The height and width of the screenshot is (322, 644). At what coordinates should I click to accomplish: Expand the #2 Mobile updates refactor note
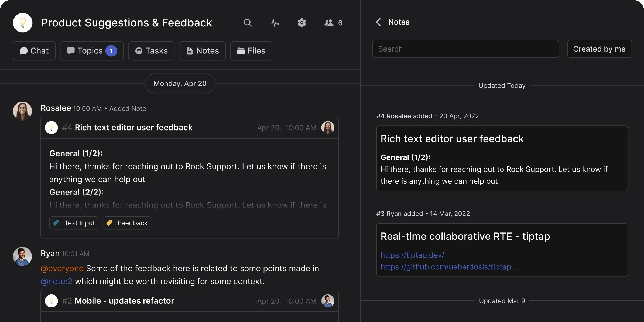coord(124,301)
